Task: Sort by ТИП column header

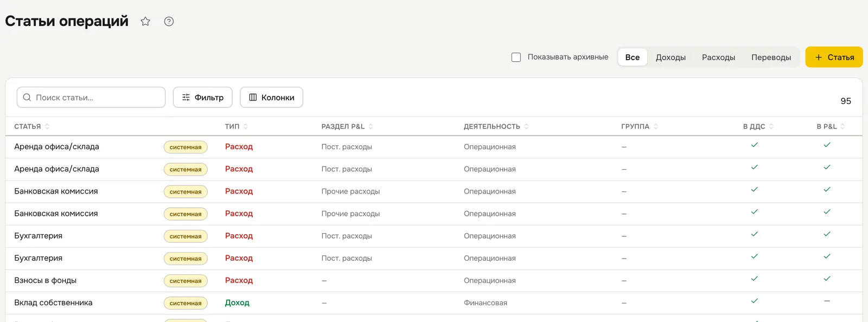Action: (236, 126)
